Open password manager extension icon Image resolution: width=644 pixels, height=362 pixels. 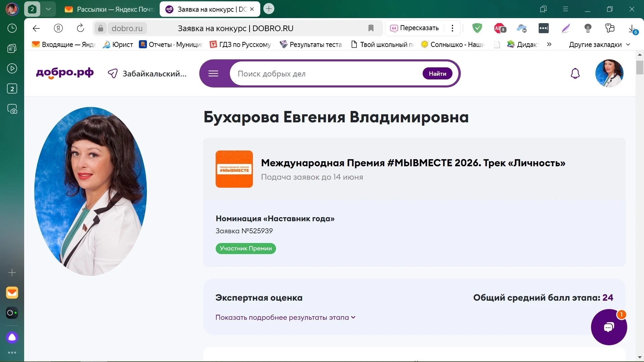click(544, 28)
